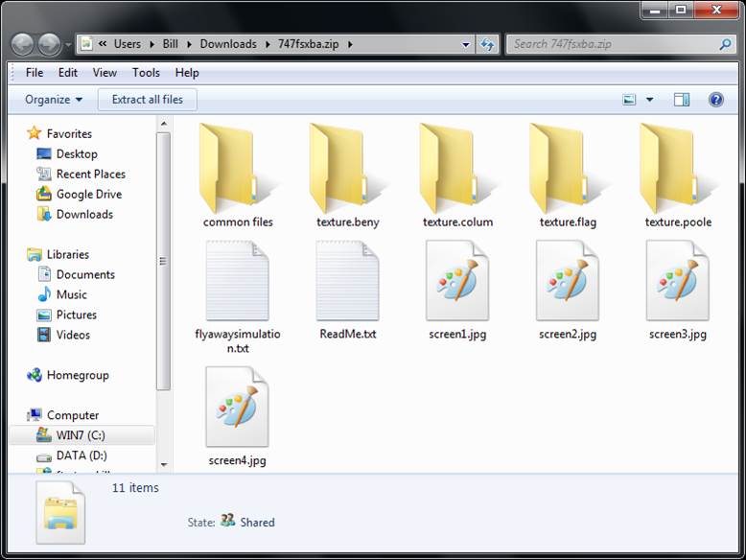Open the Help menu
This screenshot has height=560, width=746.
coord(187,72)
